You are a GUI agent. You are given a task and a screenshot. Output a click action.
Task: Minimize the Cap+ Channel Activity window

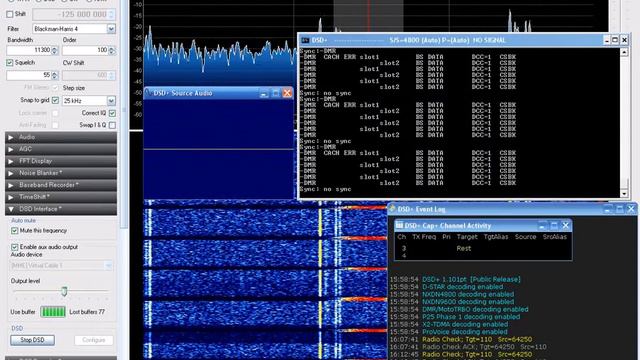point(542,225)
